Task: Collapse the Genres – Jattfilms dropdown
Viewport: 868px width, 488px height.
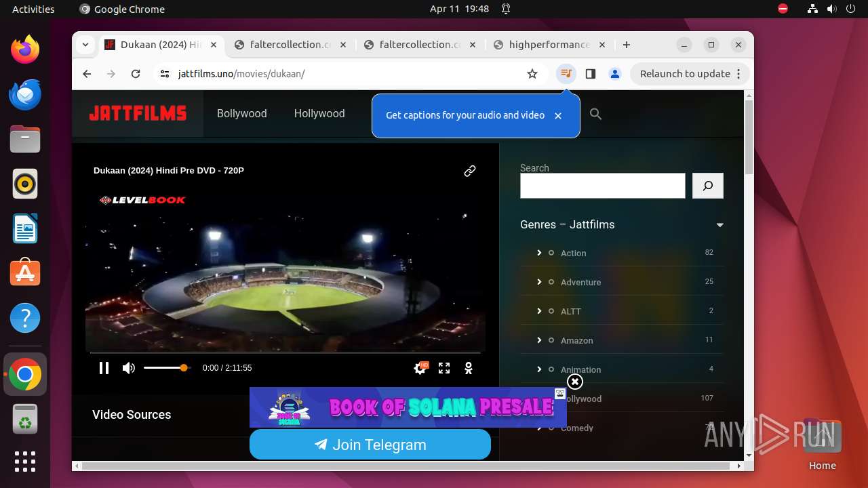Action: coord(720,225)
